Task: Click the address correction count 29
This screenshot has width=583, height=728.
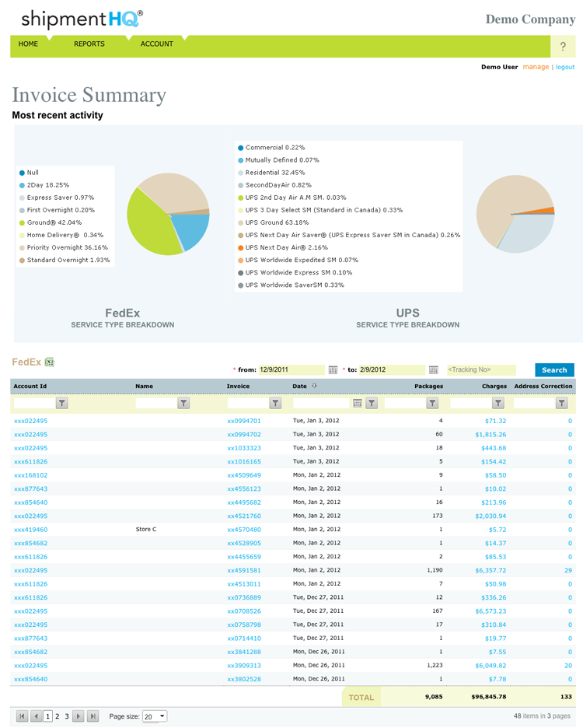Action: [568, 571]
